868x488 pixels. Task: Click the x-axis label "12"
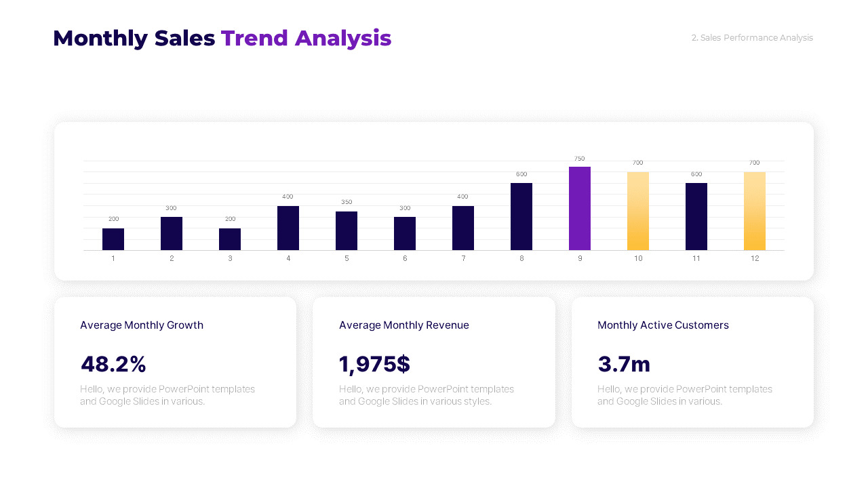tap(755, 258)
